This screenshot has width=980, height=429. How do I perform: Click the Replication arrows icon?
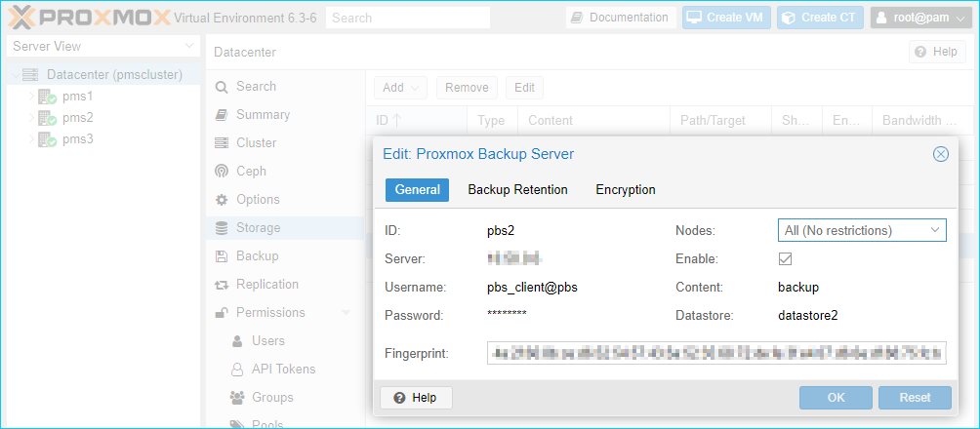click(x=222, y=285)
